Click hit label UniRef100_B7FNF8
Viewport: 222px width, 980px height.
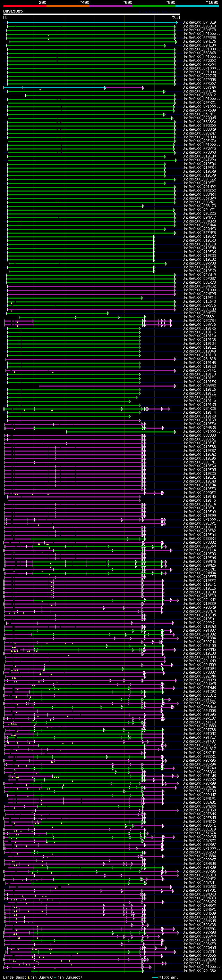tap(199, 233)
